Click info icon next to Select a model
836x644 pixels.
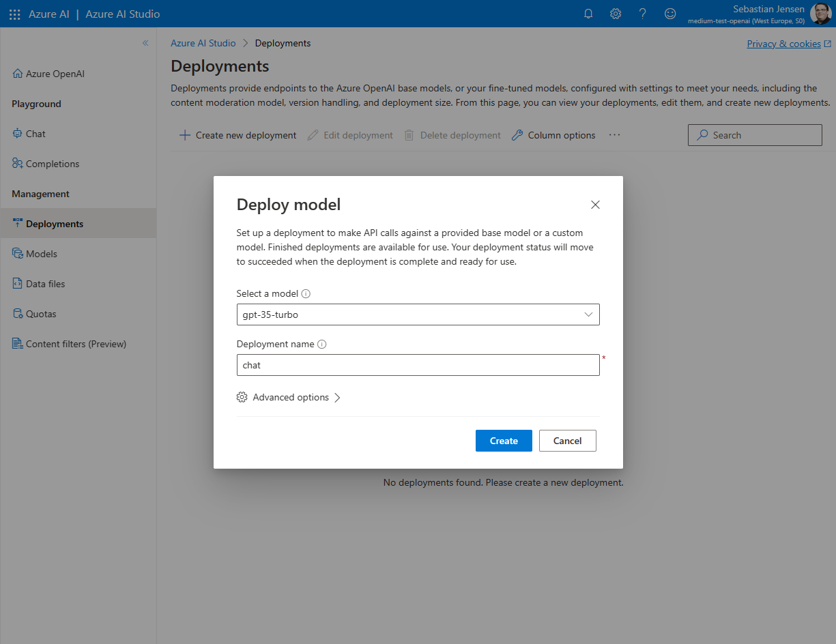pyautogui.click(x=306, y=294)
